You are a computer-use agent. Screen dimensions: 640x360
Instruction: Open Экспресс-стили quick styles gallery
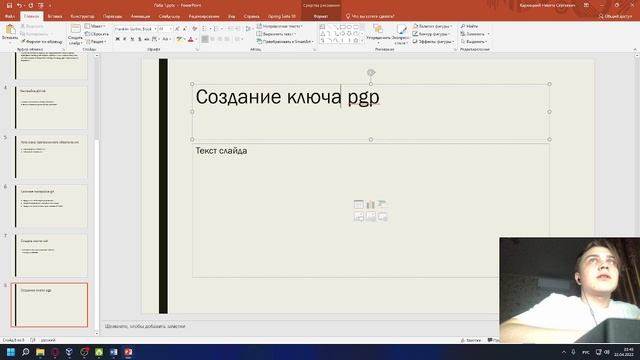coord(401,34)
